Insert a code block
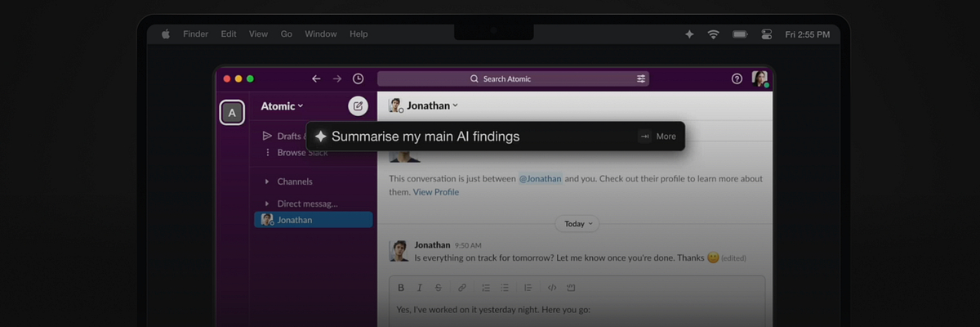 pos(571,288)
